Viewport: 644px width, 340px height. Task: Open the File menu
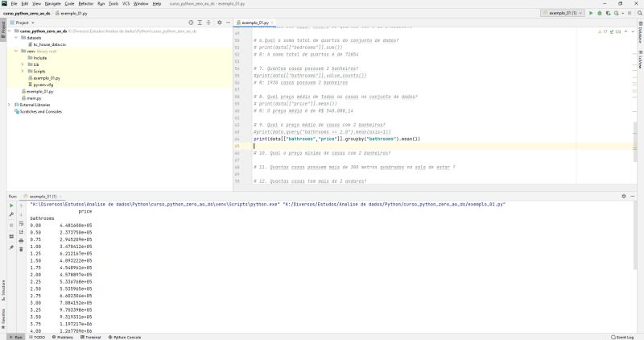pyautogui.click(x=14, y=4)
